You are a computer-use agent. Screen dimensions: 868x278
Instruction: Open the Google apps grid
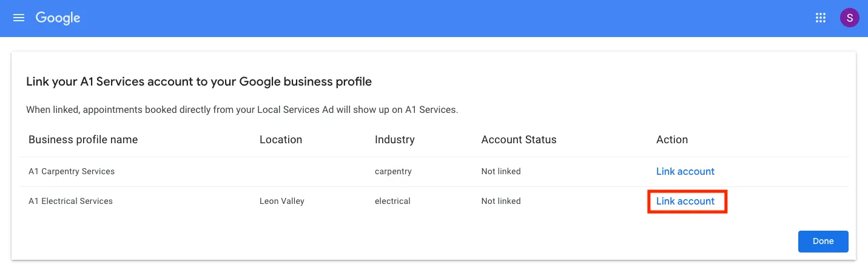(821, 18)
